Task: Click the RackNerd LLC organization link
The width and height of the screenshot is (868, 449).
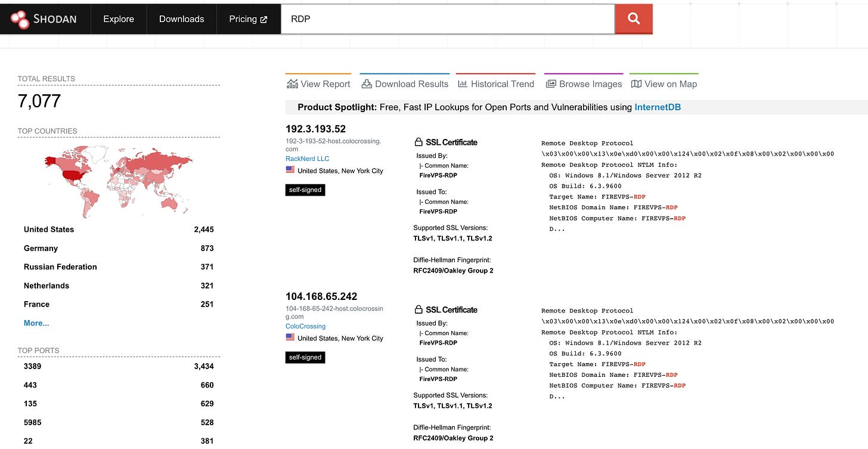Action: point(307,159)
